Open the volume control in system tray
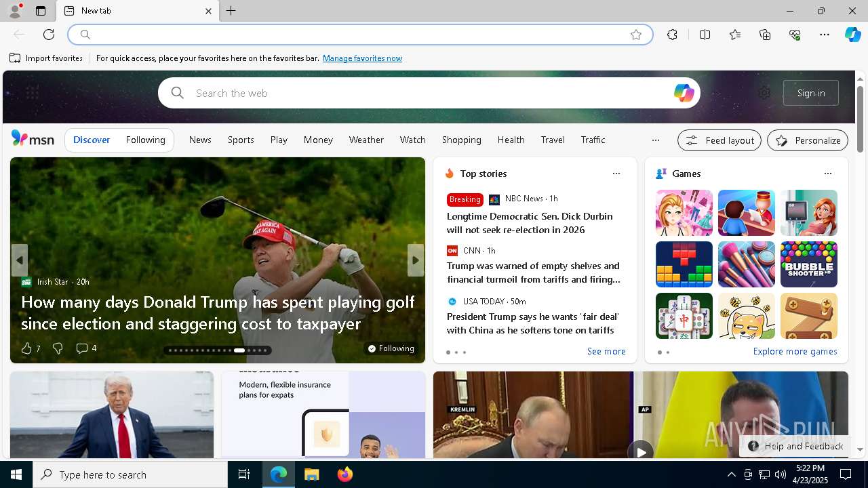This screenshot has width=868, height=488. (781, 474)
